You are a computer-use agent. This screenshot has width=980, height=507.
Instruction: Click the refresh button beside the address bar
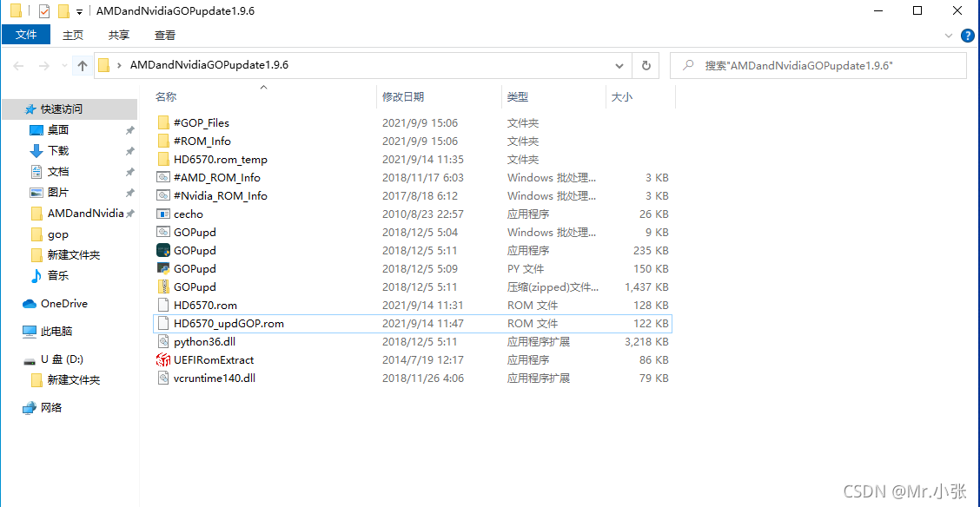pos(646,65)
